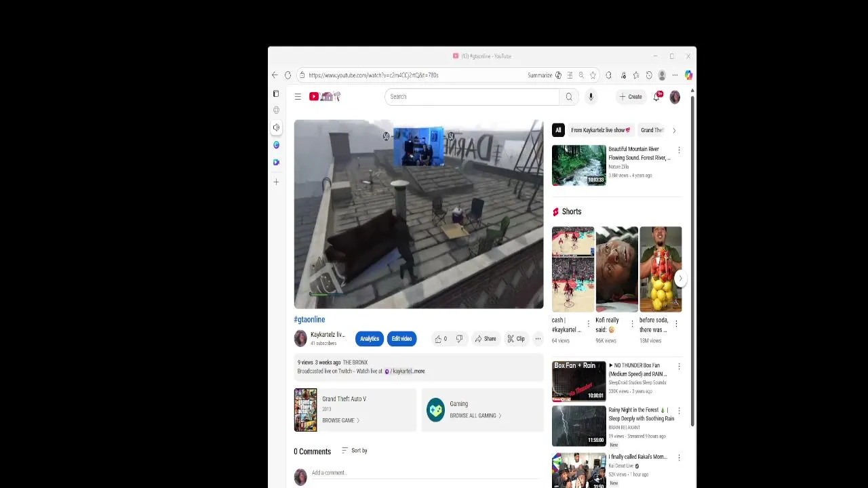Open browser history clock icon
Image resolution: width=868 pixels, height=488 pixels.
(649, 75)
